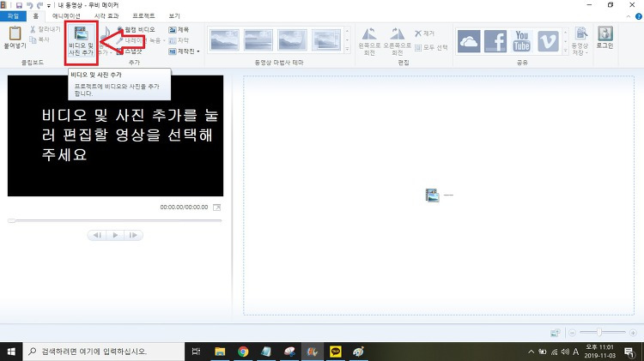This screenshot has width=644, height=361.
Task: Zoom in the timeline with plus button
Action: pyautogui.click(x=633, y=333)
